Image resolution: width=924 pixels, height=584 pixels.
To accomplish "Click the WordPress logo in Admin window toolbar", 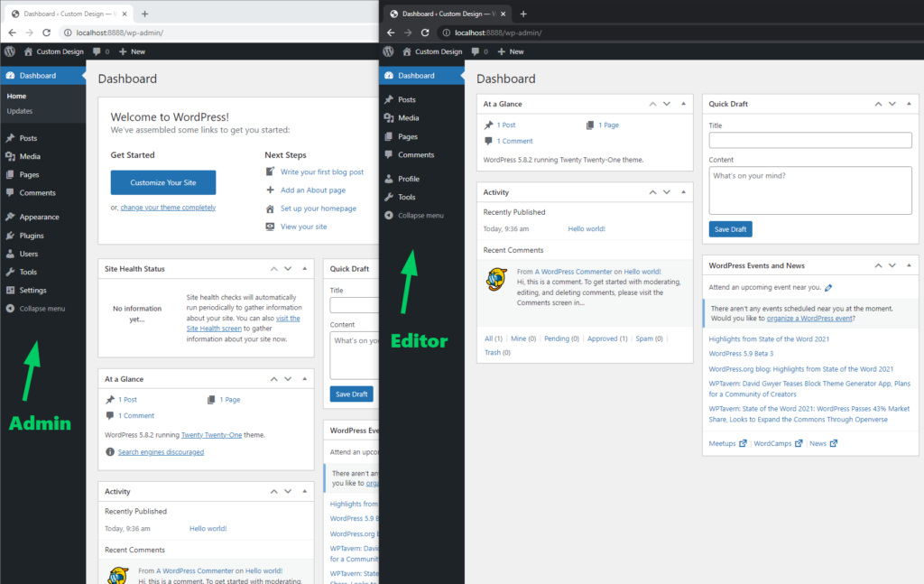I will 9,51.
